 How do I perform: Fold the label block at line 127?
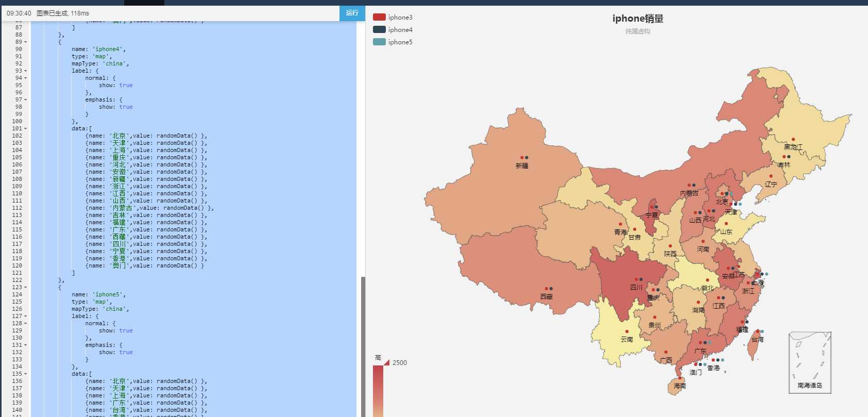click(x=26, y=316)
